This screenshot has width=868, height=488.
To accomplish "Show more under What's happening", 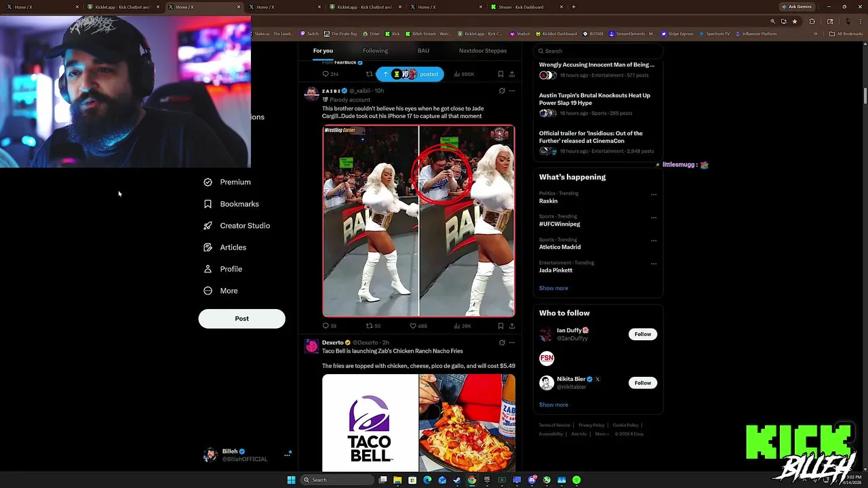I will pyautogui.click(x=553, y=288).
